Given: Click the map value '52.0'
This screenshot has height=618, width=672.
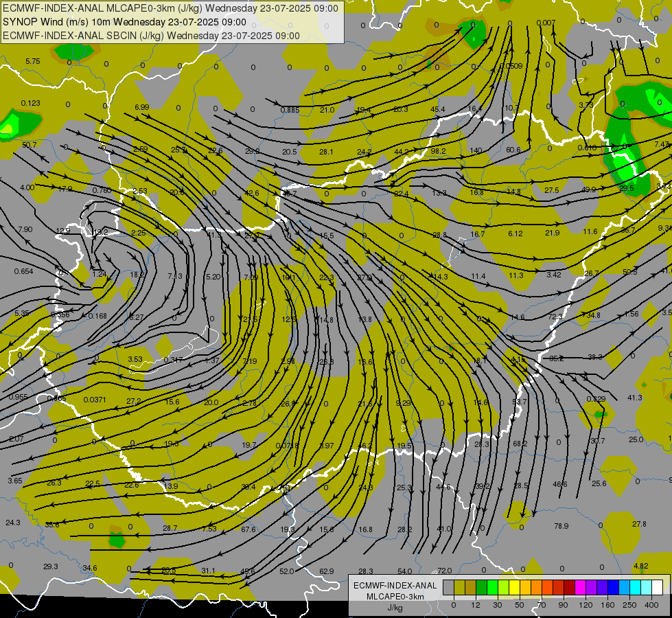Looking at the screenshot, I should 286,571.
